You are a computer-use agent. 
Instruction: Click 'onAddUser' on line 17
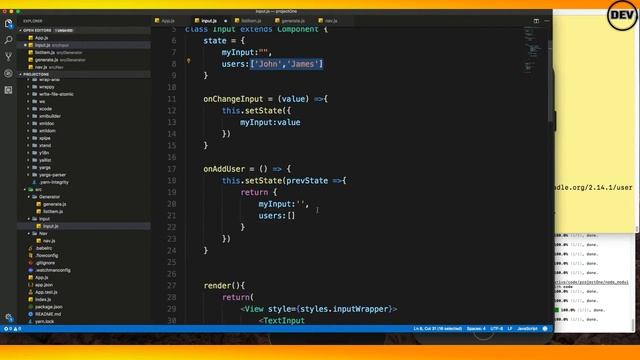224,169
